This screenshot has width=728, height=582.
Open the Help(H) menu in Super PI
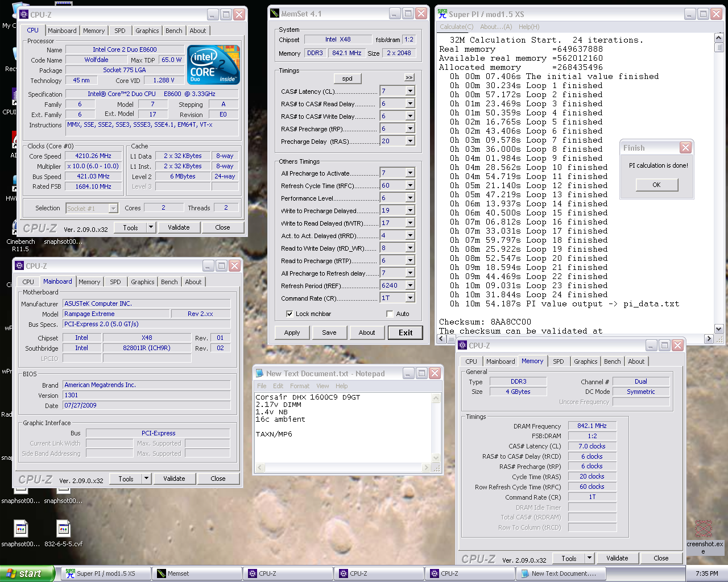pos(529,27)
